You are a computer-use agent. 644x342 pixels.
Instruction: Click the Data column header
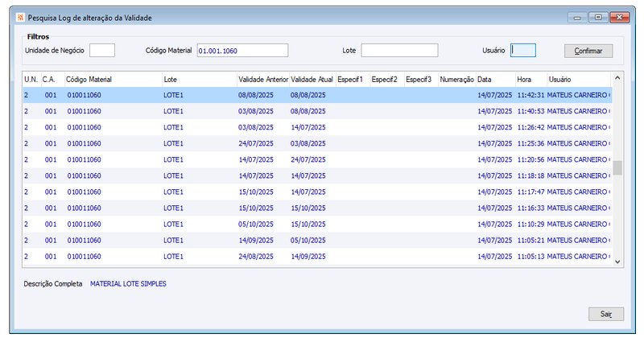(495, 79)
